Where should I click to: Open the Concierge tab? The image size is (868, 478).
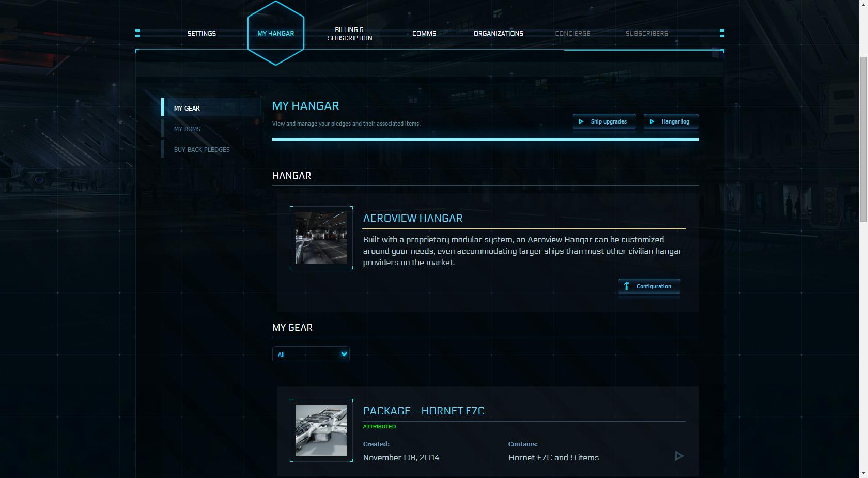click(x=572, y=34)
